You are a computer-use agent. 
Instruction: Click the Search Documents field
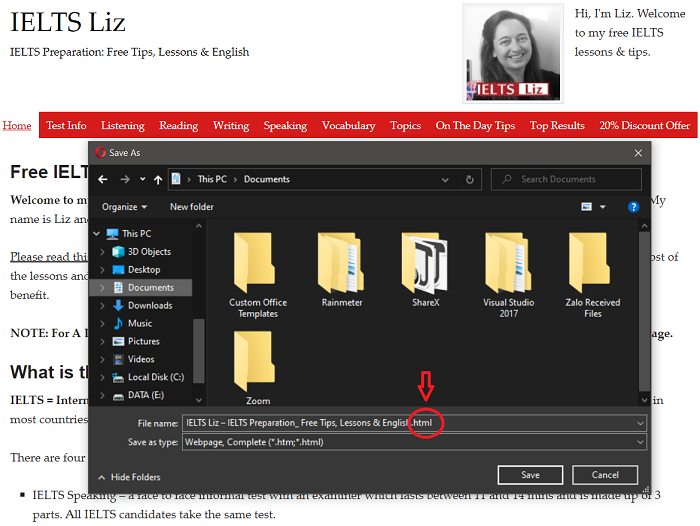[x=566, y=180]
